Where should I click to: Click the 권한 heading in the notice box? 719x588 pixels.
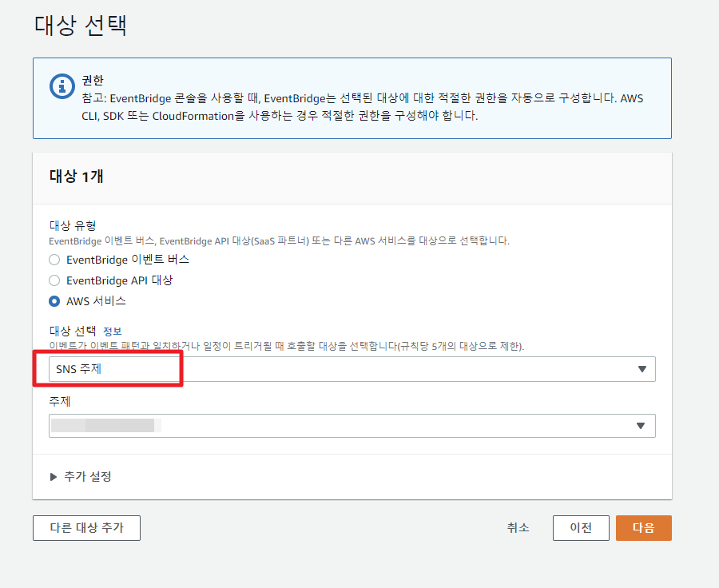[93, 81]
